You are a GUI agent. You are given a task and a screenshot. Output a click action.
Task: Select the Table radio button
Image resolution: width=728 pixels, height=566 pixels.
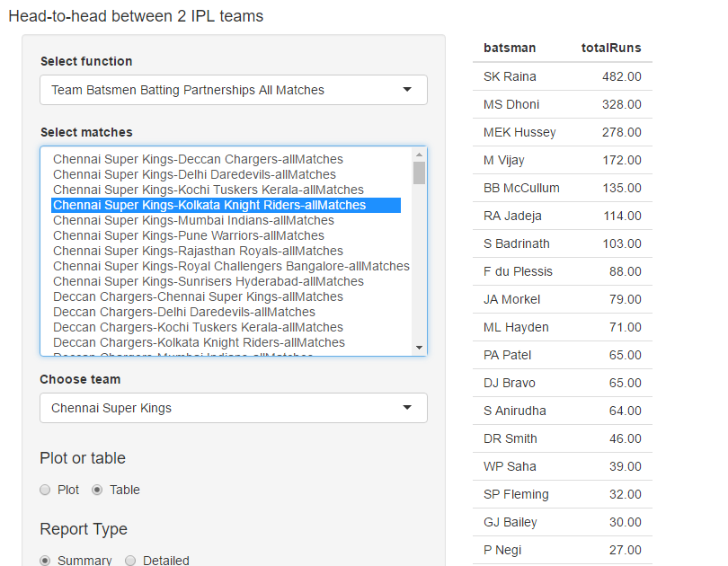(98, 490)
